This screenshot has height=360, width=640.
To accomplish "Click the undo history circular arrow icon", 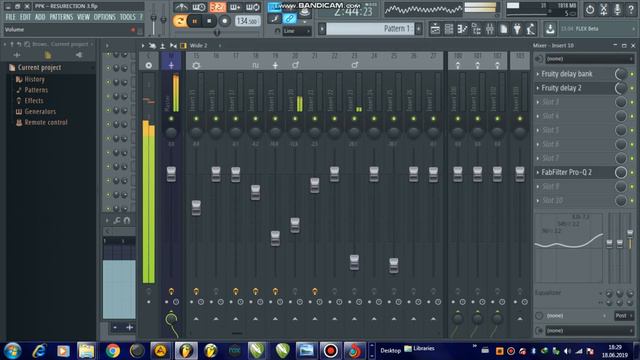I will (x=590, y=9).
